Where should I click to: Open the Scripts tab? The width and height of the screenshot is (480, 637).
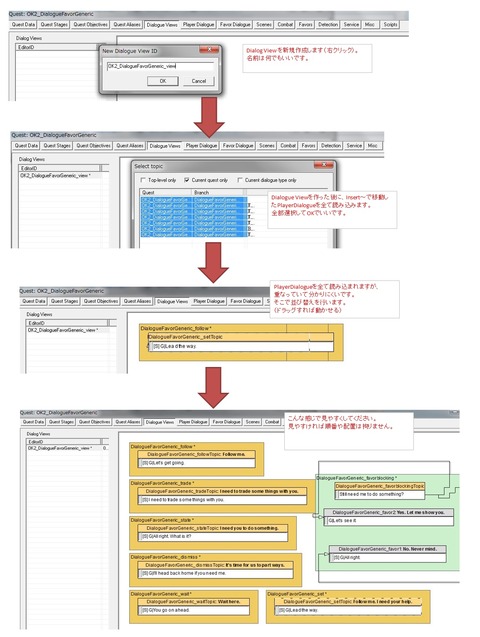[x=390, y=24]
